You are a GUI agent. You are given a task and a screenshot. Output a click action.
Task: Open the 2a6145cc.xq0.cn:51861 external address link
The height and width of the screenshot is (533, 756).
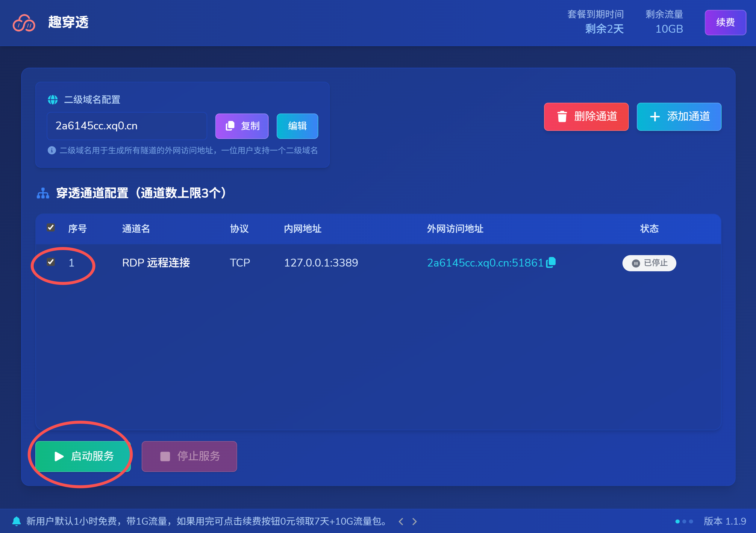tap(485, 263)
